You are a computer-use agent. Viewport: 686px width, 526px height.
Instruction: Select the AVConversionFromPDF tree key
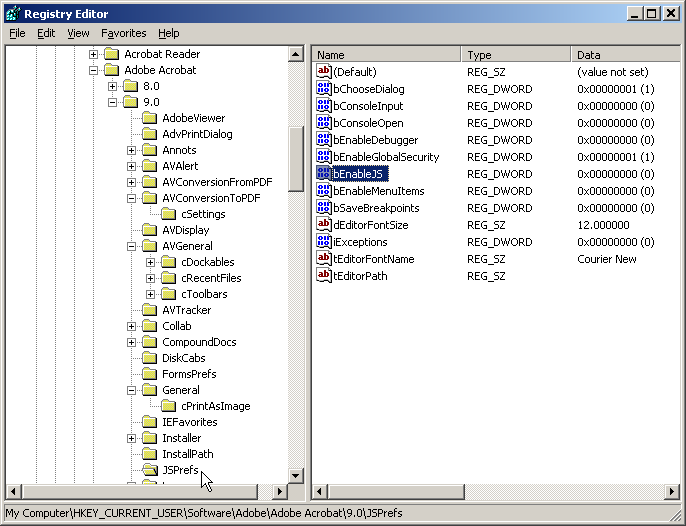pos(217,182)
